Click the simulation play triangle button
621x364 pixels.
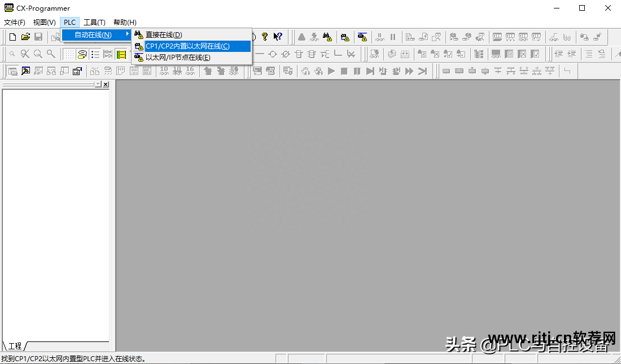[331, 71]
